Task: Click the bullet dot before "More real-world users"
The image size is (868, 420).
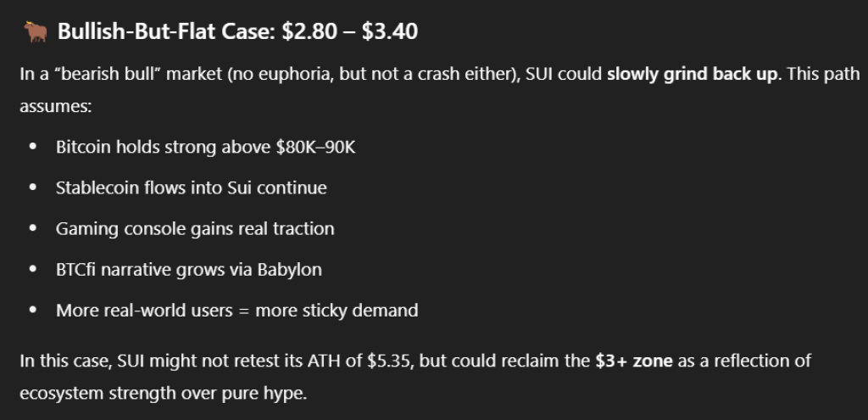Action: click(32, 311)
